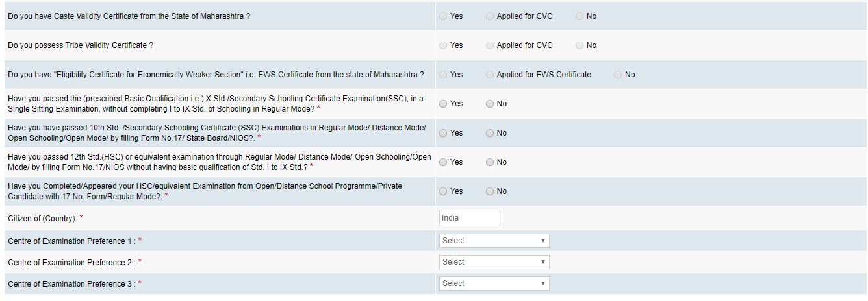
Task: Open Centre of Examination Preference 2 dropdown
Action: (x=494, y=262)
